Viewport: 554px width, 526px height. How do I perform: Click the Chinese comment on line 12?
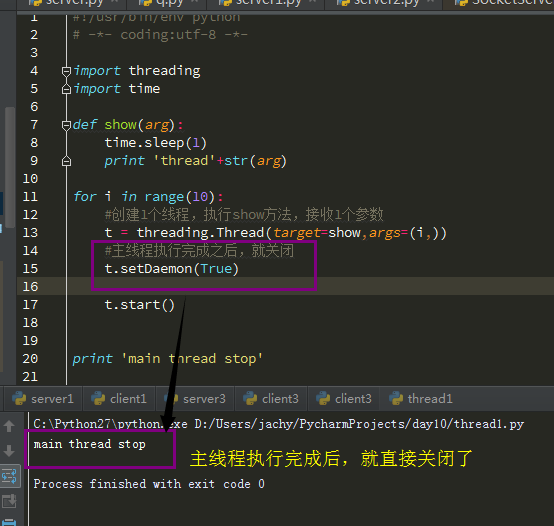click(244, 214)
